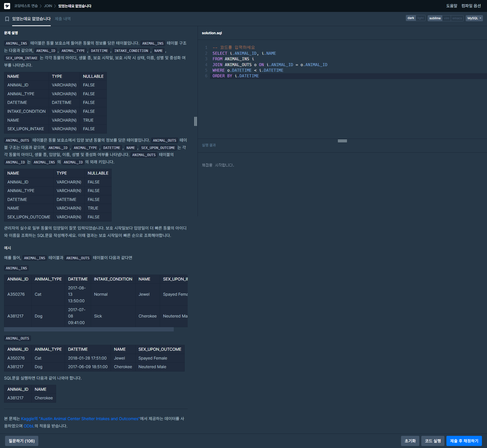Enable emacs key binding mode
487x448 pixels.
[x=457, y=18]
